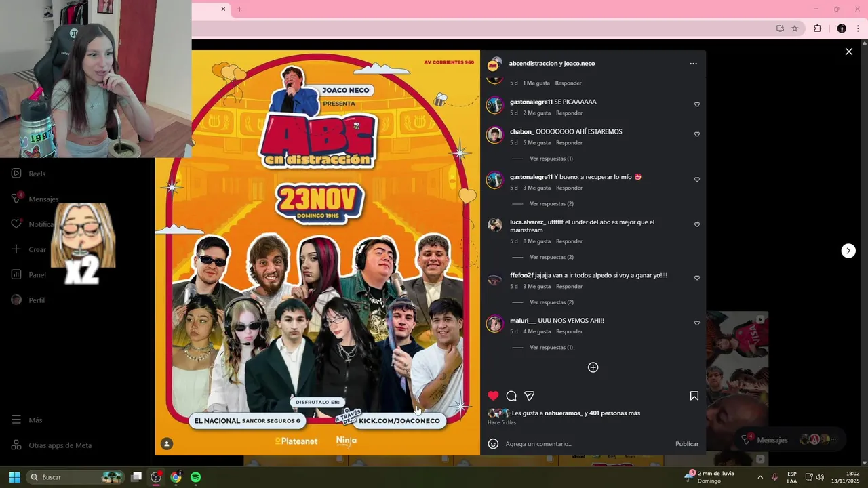Open post options three-dot menu

point(693,64)
